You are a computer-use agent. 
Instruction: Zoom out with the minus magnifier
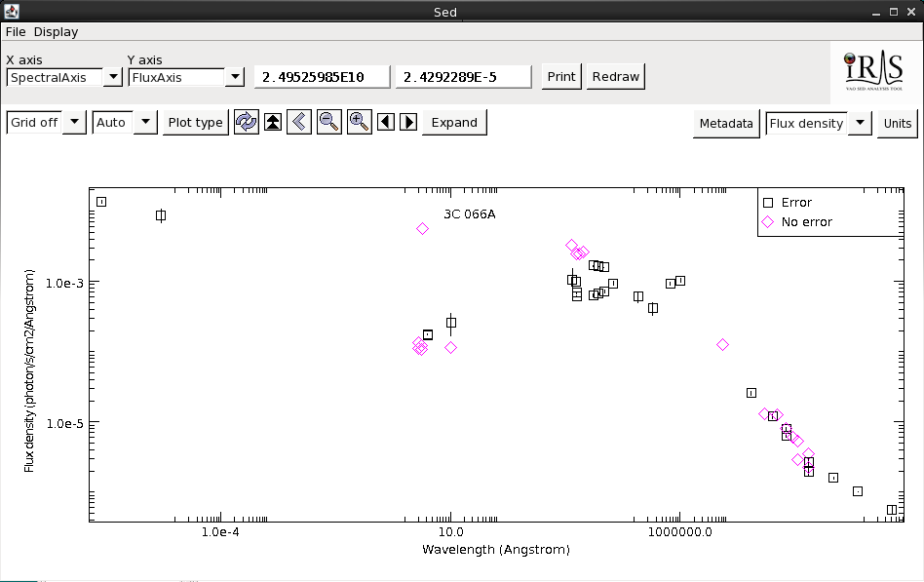[329, 122]
